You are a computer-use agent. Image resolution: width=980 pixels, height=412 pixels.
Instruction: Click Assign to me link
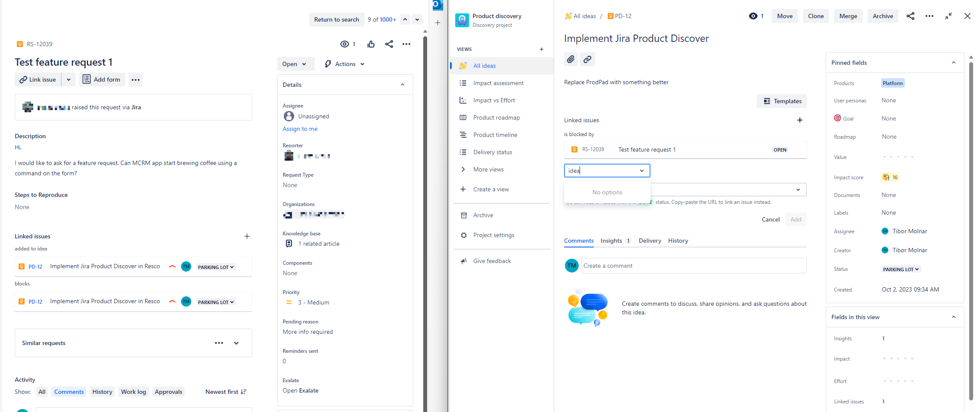coord(300,129)
